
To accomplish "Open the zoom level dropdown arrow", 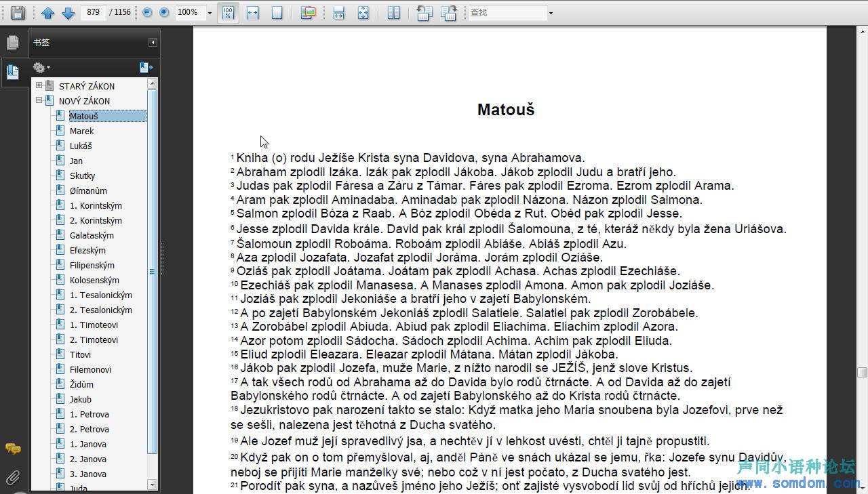I will (x=210, y=13).
